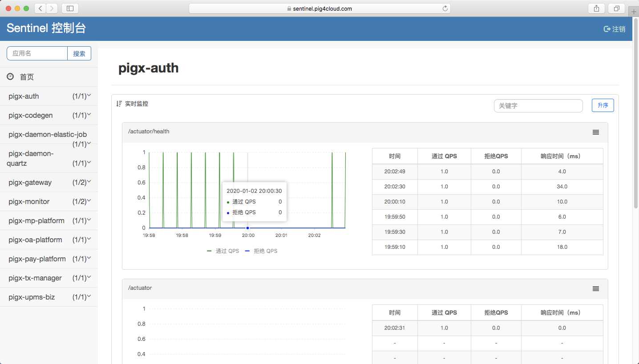This screenshot has width=639, height=364.
Task: Click the 20:02:31 time cell in /actuator table
Action: 395,328
